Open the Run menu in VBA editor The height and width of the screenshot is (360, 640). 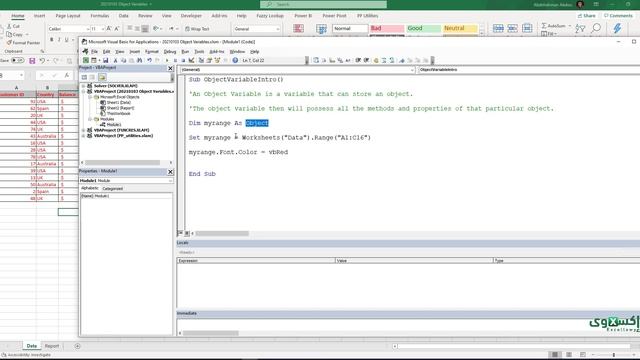[x=185, y=52]
